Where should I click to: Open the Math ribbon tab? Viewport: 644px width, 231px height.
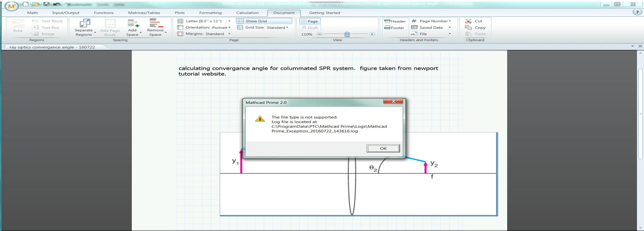coord(33,13)
